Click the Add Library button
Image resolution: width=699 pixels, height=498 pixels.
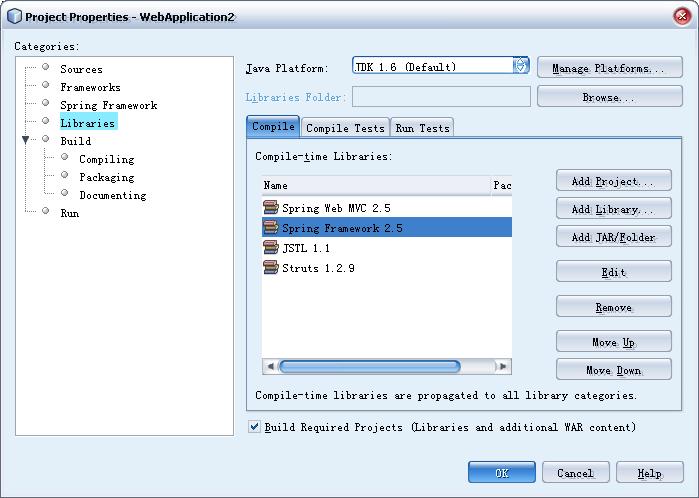coord(613,209)
